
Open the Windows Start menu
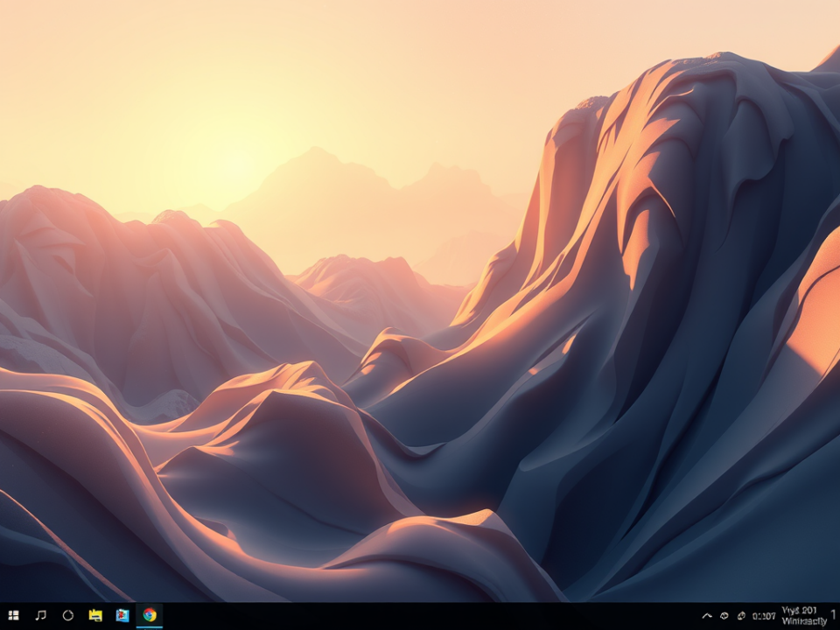(13, 615)
